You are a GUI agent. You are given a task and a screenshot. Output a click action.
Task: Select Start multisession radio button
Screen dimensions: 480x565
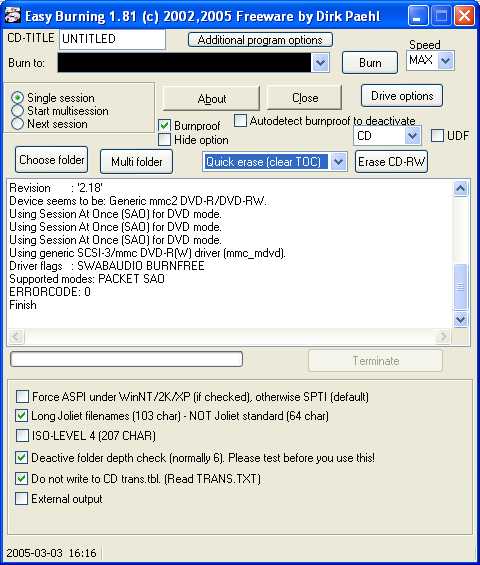click(x=17, y=111)
